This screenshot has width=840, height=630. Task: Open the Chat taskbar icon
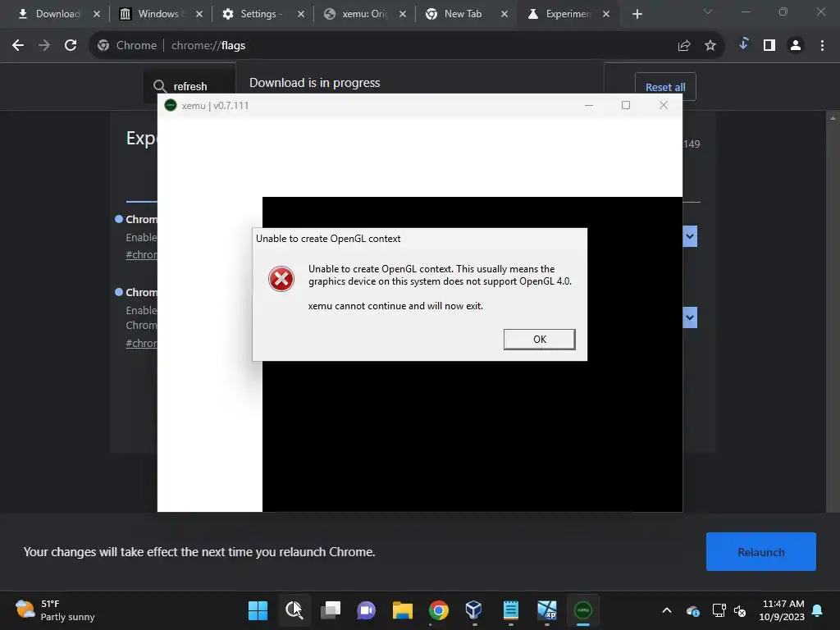[366, 610]
